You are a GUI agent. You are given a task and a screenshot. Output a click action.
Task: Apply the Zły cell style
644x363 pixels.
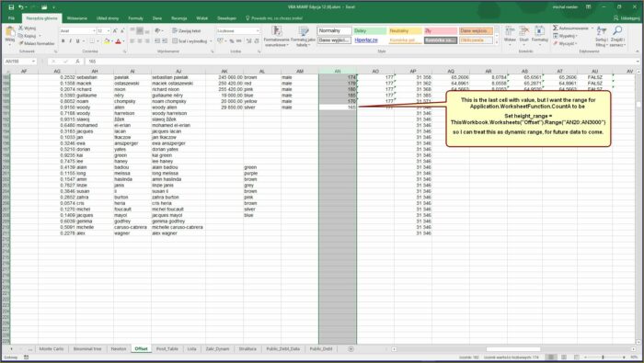pyautogui.click(x=441, y=30)
